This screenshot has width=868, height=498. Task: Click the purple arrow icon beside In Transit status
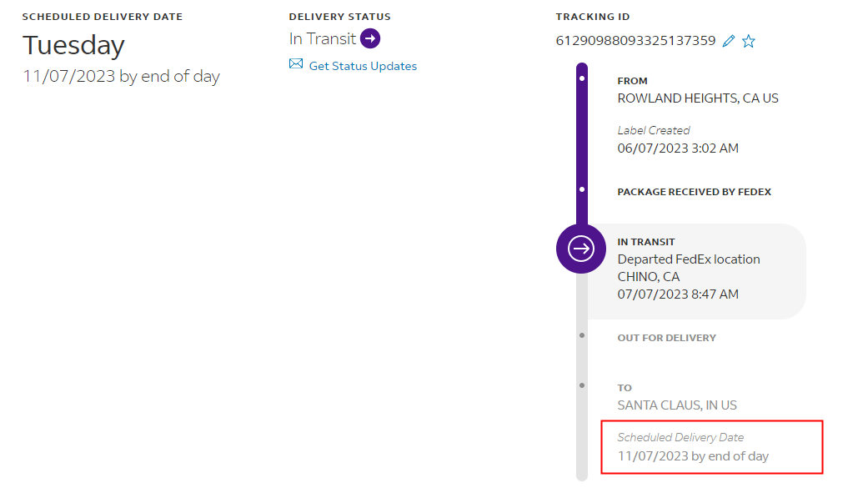click(x=370, y=38)
